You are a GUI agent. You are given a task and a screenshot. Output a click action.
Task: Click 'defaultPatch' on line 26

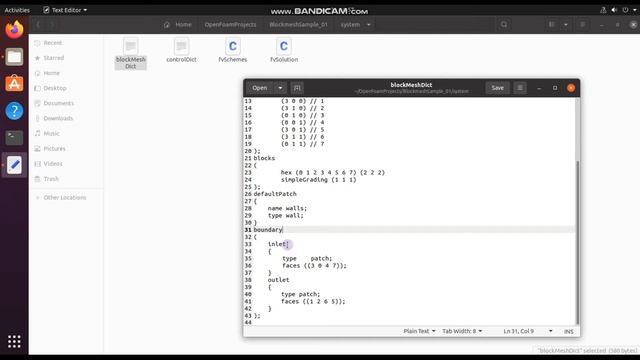tap(275, 194)
